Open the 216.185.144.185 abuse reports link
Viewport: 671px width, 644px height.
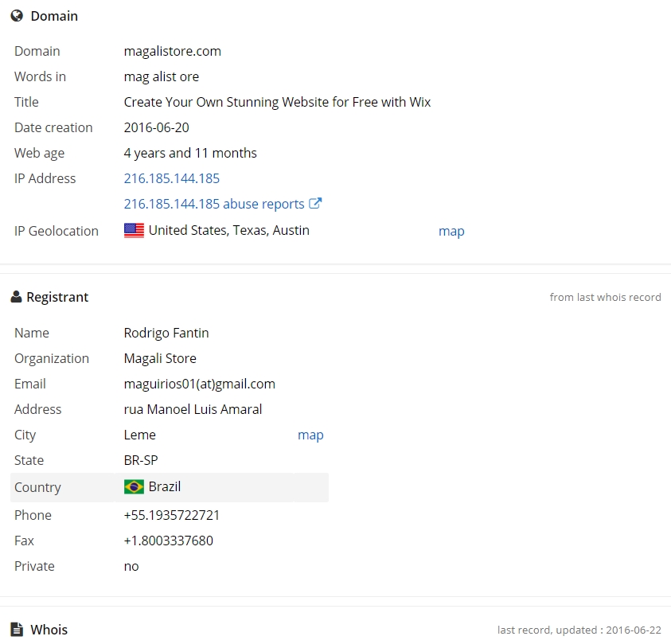(x=214, y=204)
